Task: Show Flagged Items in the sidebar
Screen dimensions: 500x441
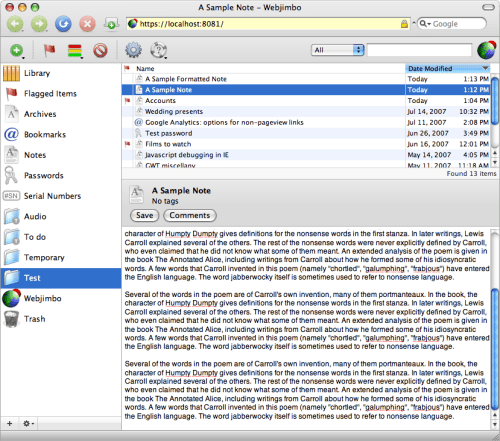Action: (x=61, y=94)
